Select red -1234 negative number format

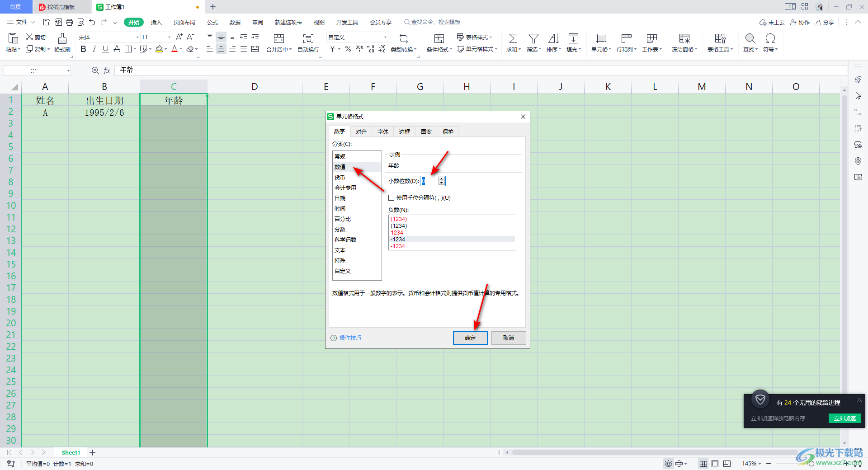pyautogui.click(x=452, y=246)
